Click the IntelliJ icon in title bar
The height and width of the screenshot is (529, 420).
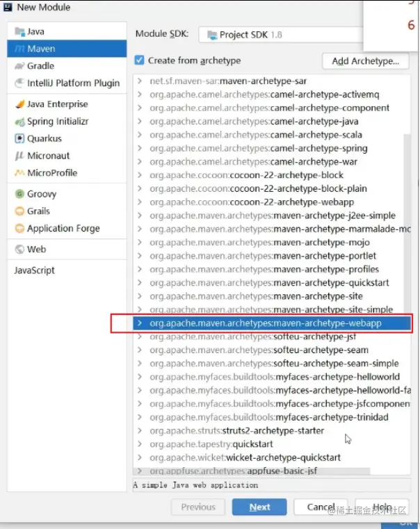point(8,7)
